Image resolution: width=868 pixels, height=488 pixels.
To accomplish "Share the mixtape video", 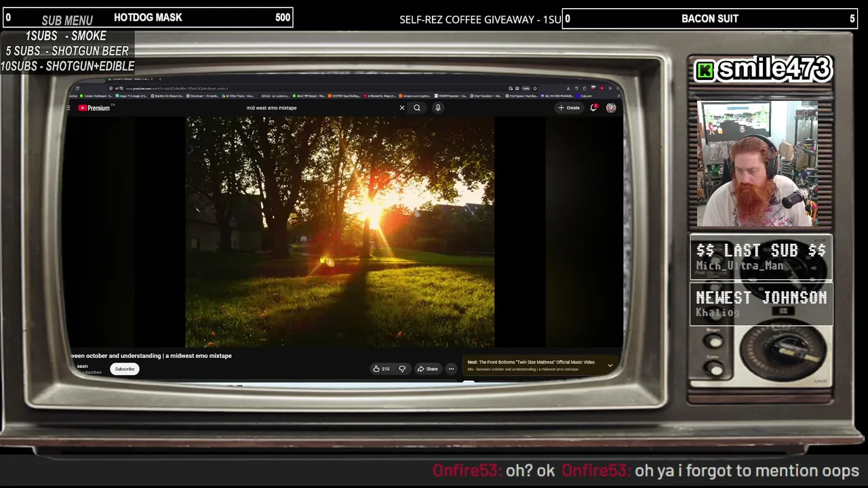I will pos(427,369).
